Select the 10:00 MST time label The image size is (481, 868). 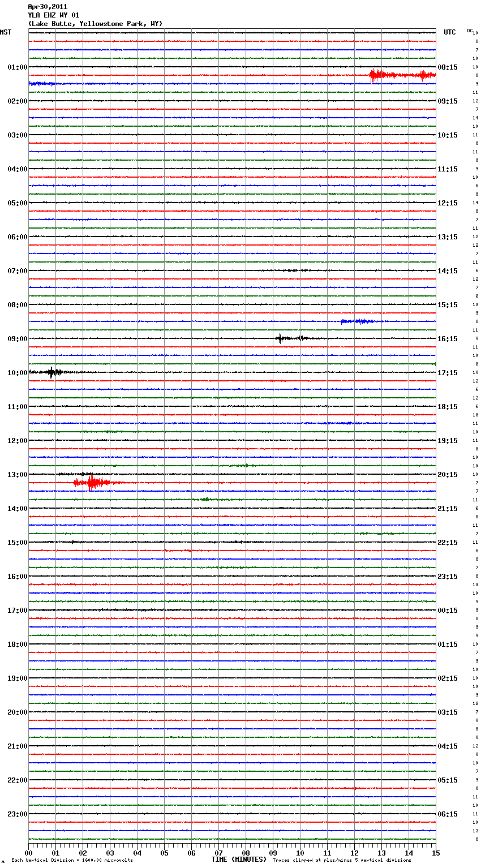point(18,373)
